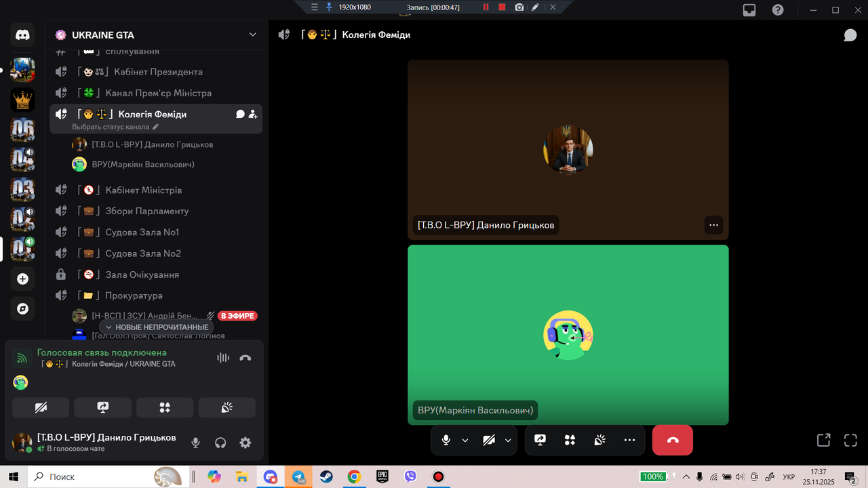The height and width of the screenshot is (488, 868).
Task: Invite people to the Колегія Феміди channel
Action: coord(253,115)
